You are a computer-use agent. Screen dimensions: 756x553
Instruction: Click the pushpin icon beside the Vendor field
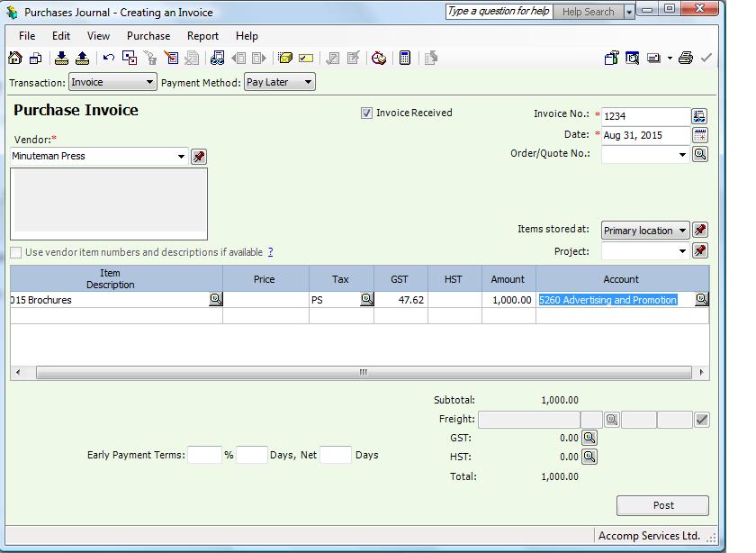(199, 157)
